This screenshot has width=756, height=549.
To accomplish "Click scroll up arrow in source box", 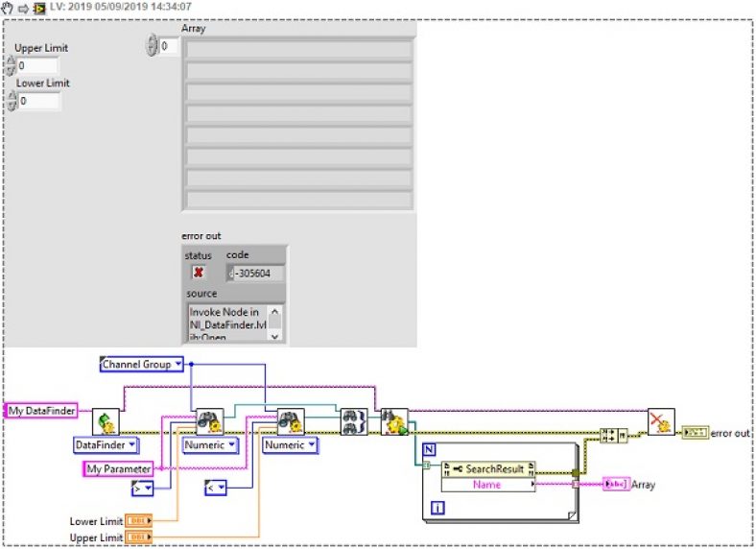I will [x=274, y=312].
